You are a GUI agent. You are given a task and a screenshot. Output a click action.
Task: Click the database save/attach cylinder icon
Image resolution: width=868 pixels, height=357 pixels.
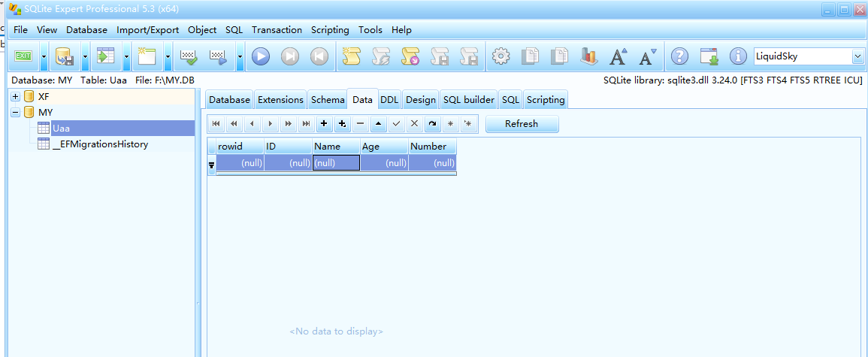tap(65, 56)
